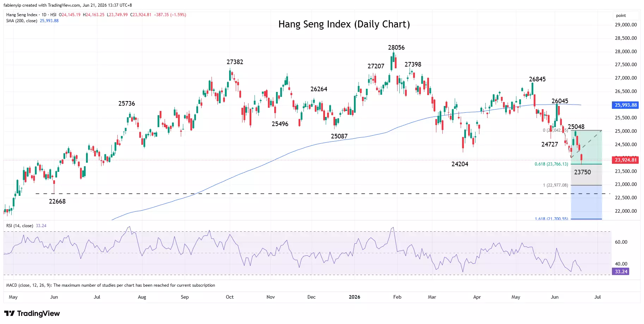Image resolution: width=644 pixels, height=324 pixels.
Task: Click the 25048 price label
Action: point(576,127)
